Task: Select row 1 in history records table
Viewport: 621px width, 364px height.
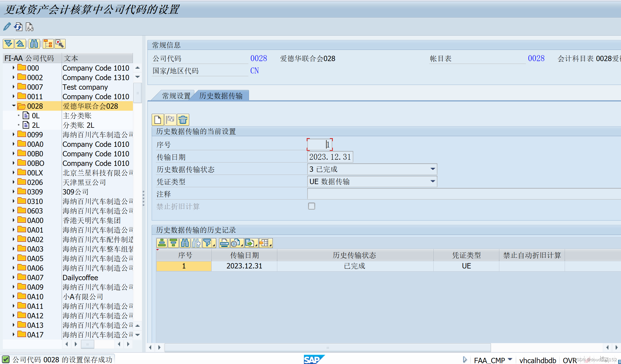Action: point(184,266)
